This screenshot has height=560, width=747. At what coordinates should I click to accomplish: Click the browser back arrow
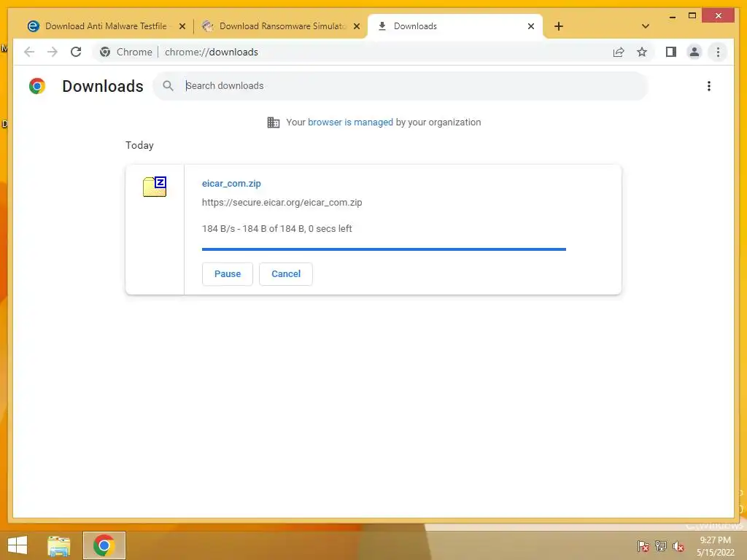29,52
